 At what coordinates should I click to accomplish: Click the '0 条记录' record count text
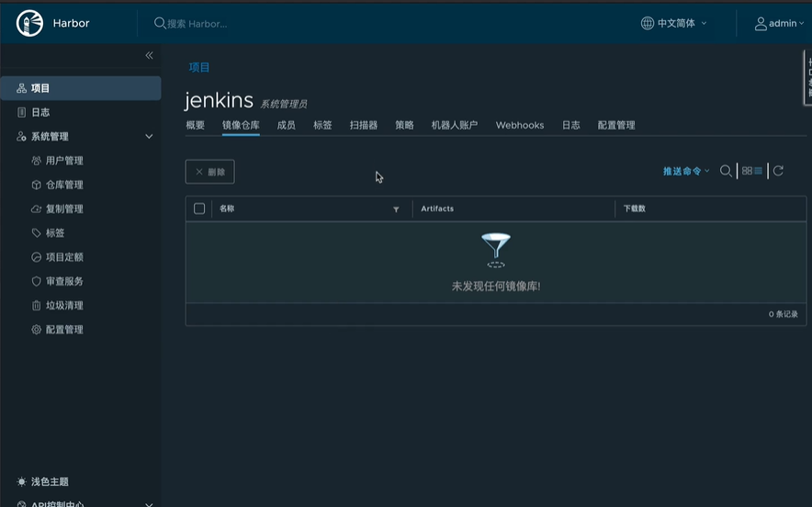(783, 314)
